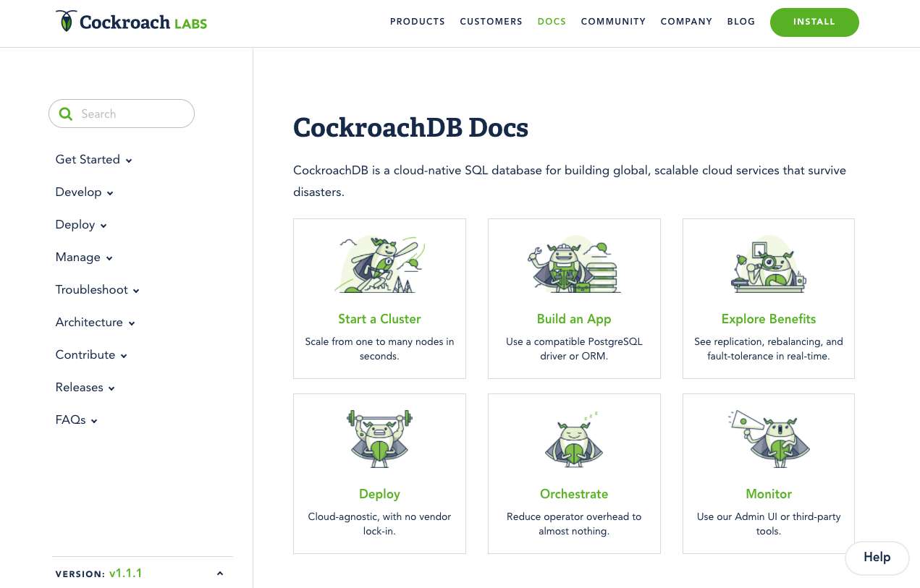Expand the Releases sidebar section
920x588 pixels.
point(80,388)
